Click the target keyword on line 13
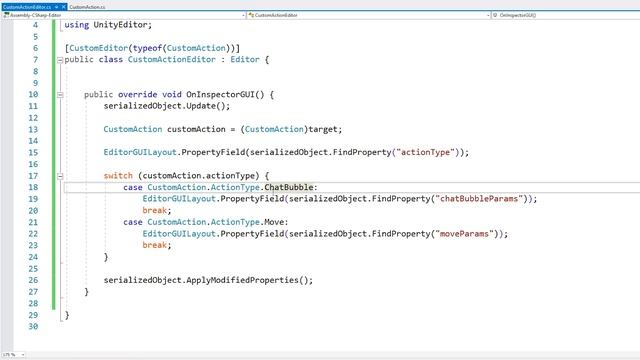 (322, 129)
